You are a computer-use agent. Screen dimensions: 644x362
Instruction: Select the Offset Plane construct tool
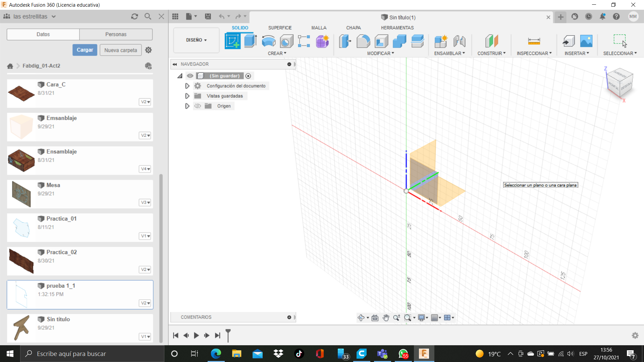[491, 41]
